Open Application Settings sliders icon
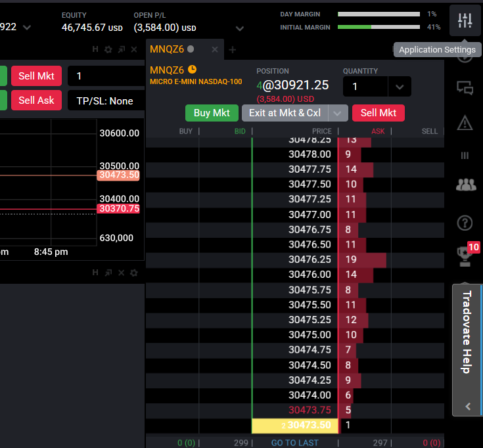The image size is (483, 448). [465, 20]
